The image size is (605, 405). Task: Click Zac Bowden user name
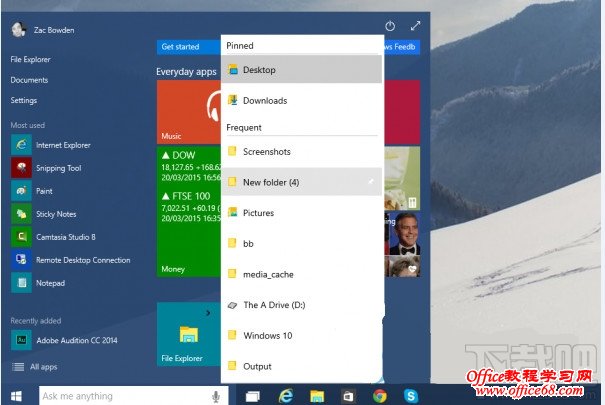point(54,30)
